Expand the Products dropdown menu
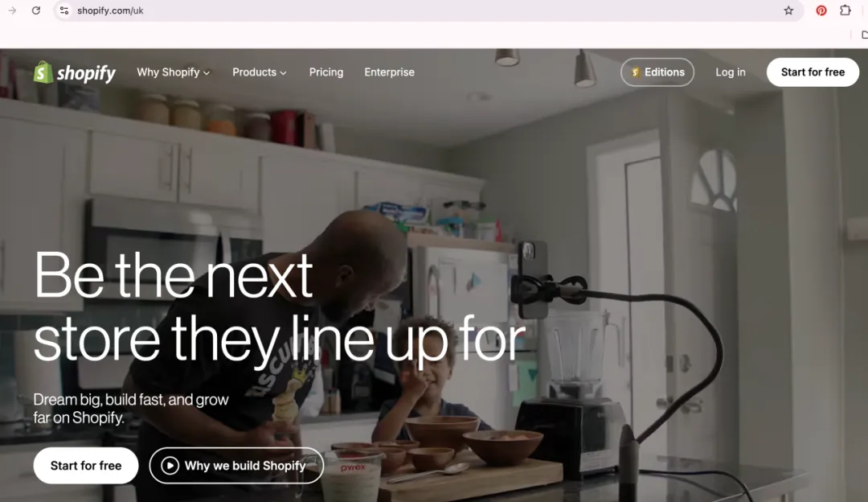This screenshot has width=868, height=502. pyautogui.click(x=259, y=72)
